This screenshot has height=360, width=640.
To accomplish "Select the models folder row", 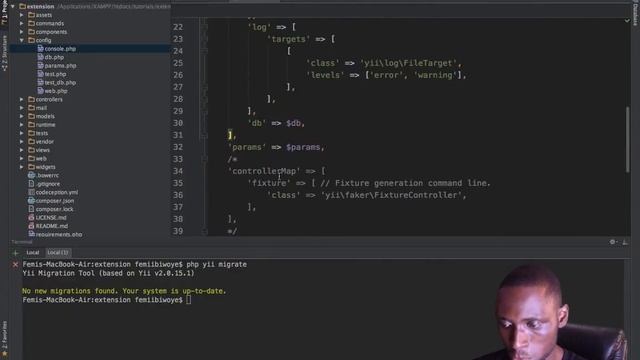I will coord(90,116).
